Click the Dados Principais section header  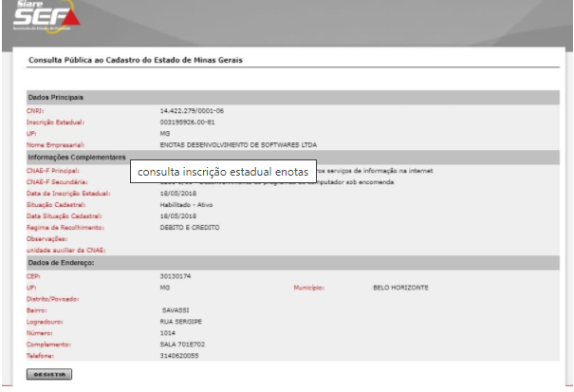(56, 97)
